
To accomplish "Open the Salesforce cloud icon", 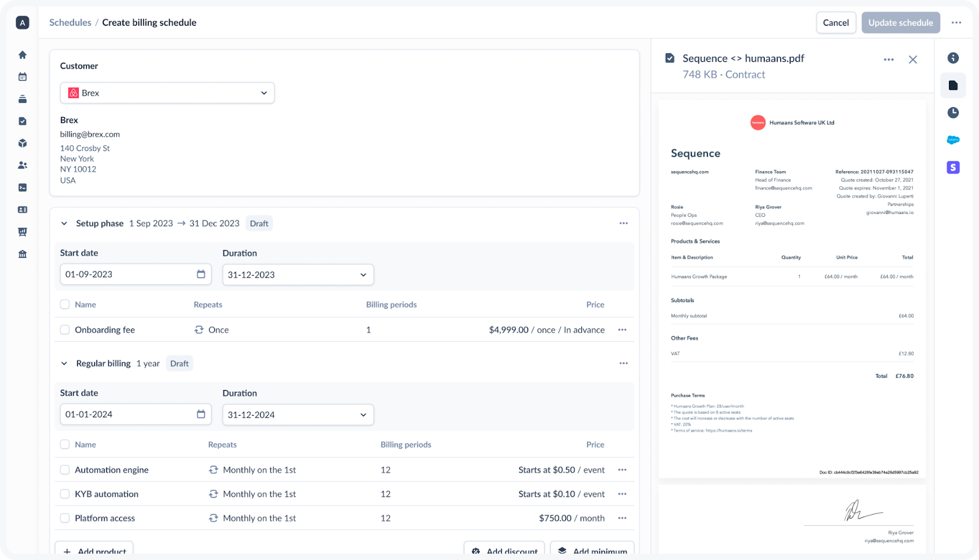I will tap(953, 140).
